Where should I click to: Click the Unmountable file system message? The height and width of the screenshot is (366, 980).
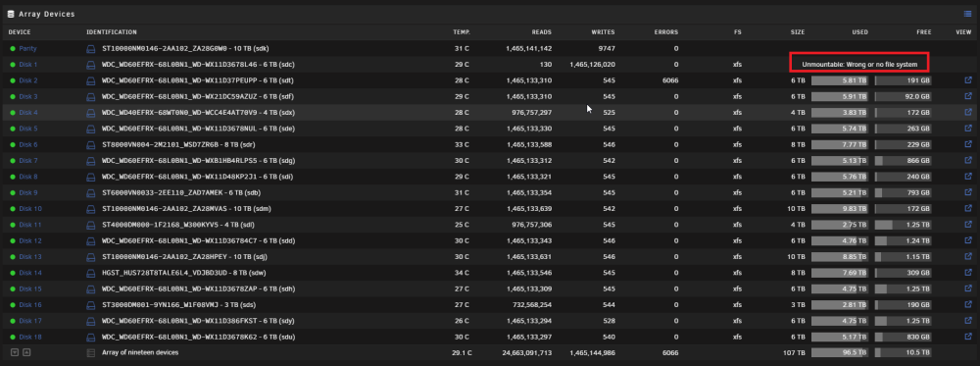pos(859,65)
